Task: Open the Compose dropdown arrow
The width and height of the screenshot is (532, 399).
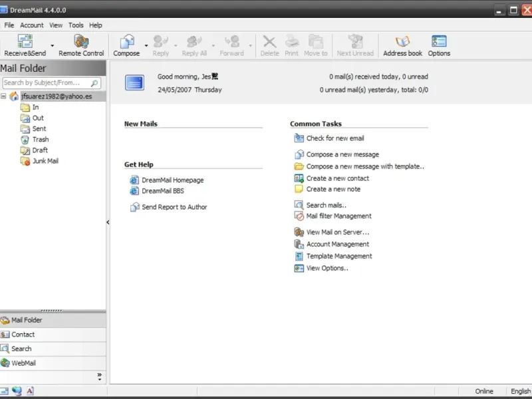Action: 146,46
